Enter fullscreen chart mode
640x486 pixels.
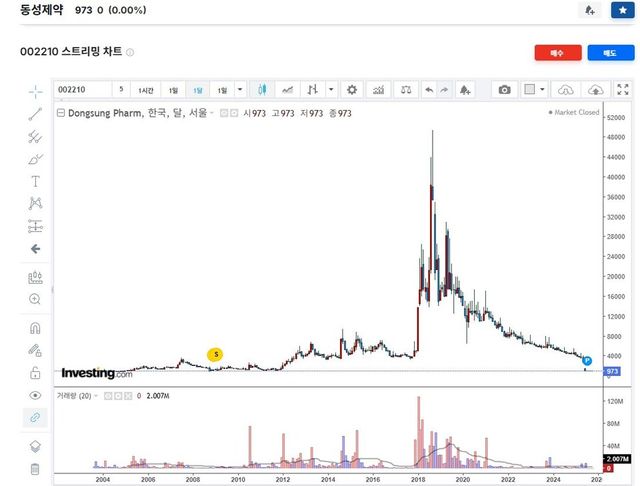pos(623,89)
